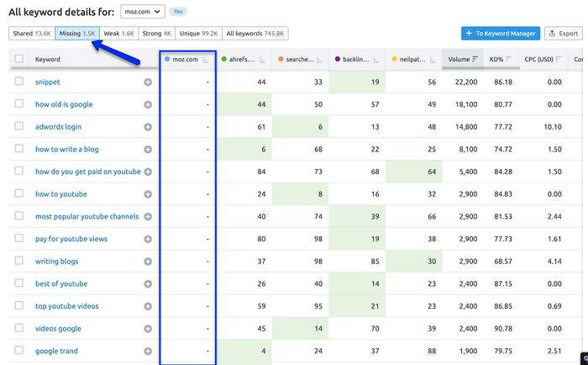Tick checkbox for 'how old is google'

[x=19, y=104]
